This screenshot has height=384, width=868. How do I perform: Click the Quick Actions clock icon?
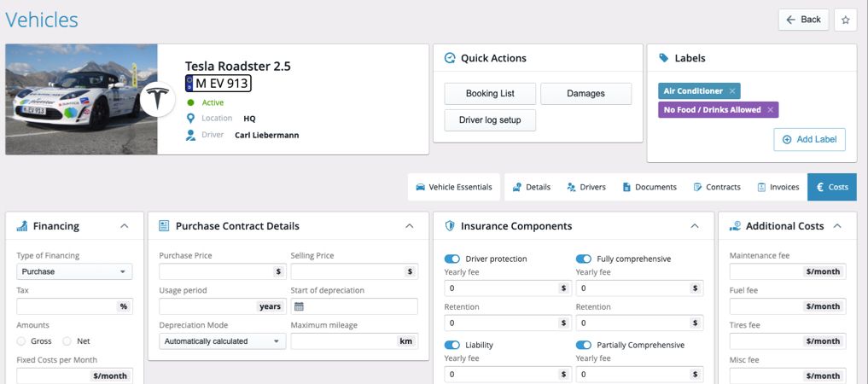tap(450, 58)
